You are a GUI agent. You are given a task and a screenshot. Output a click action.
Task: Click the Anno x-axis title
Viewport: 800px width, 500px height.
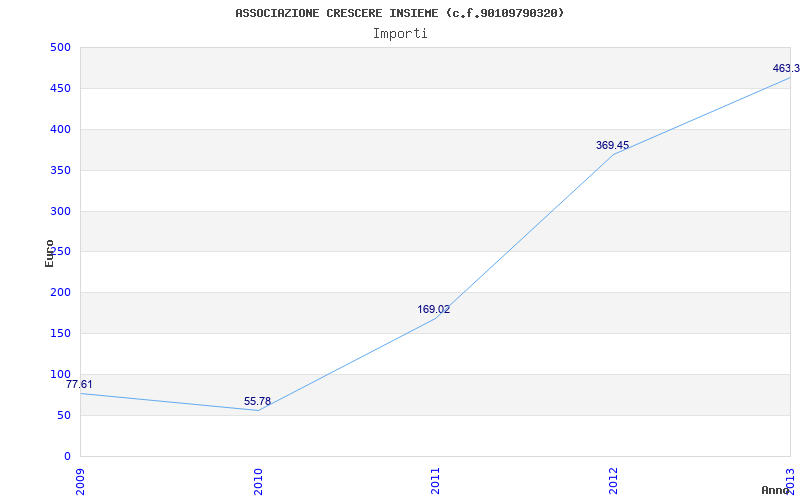coord(774,490)
